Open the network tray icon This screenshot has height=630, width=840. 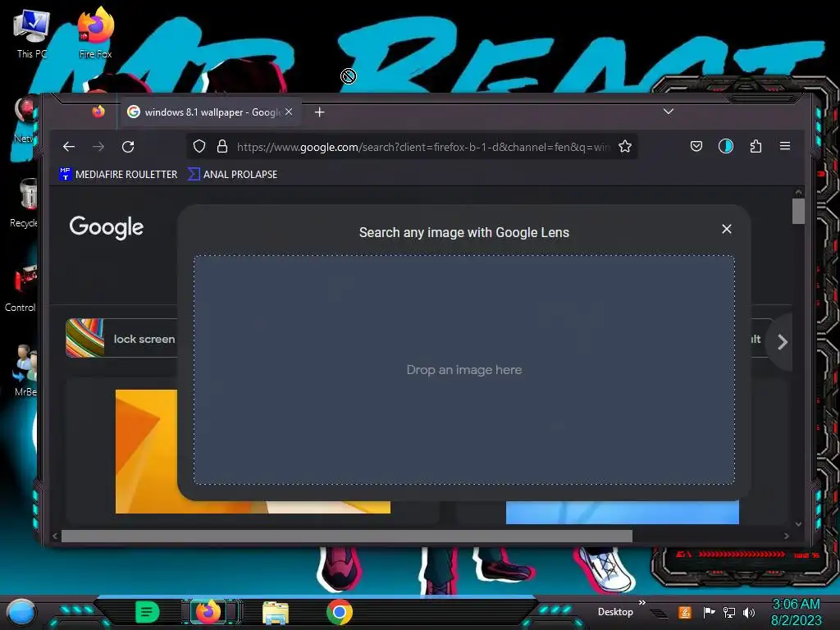pos(729,612)
